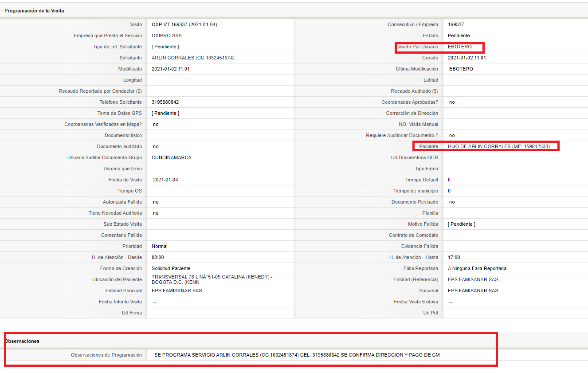
Task: Click the TRANSVERSAL 78 L patient address text
Action: [x=212, y=279]
